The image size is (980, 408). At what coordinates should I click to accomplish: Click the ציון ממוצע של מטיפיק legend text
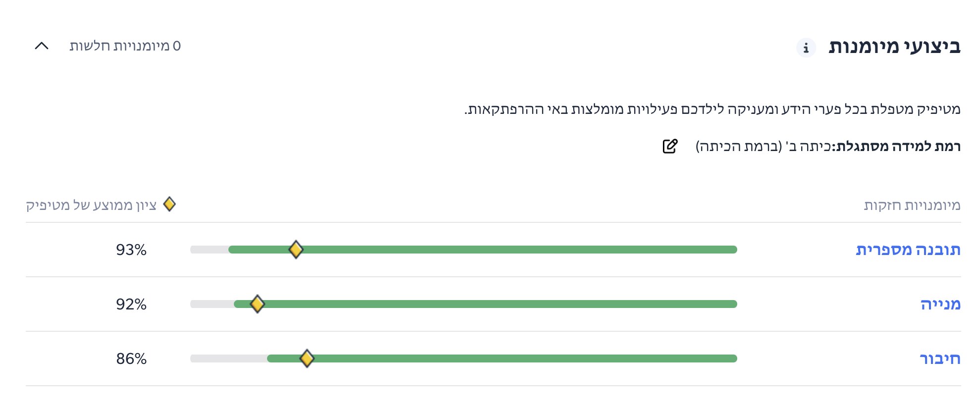coord(91,205)
